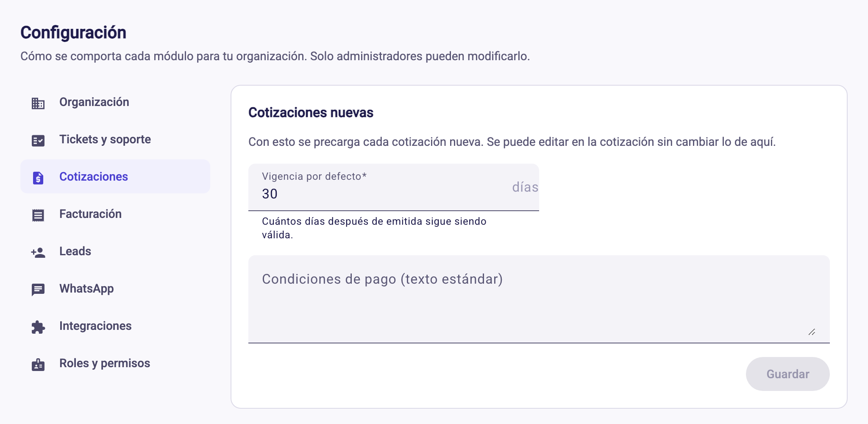This screenshot has width=868, height=424.
Task: Click the Condiciones de pago text area
Action: click(x=539, y=299)
